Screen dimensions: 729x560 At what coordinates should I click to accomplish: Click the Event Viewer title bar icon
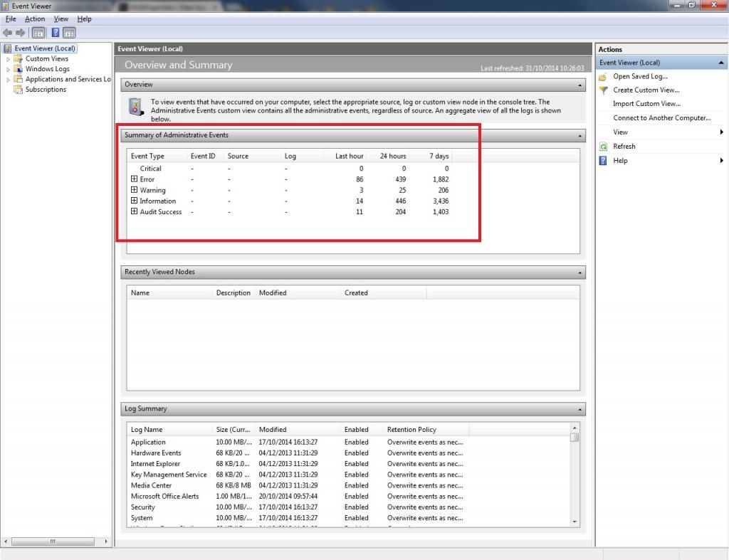click(x=5, y=6)
